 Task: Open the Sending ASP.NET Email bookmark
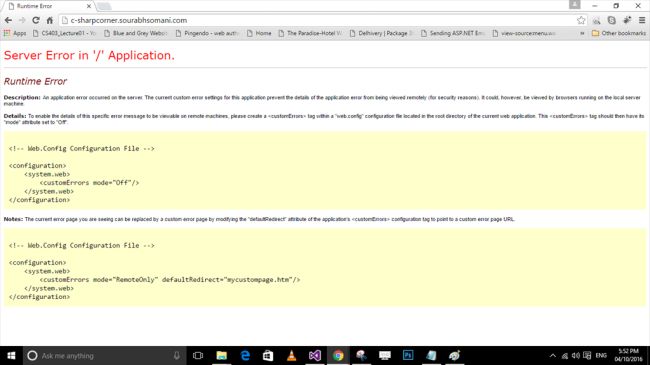453,33
